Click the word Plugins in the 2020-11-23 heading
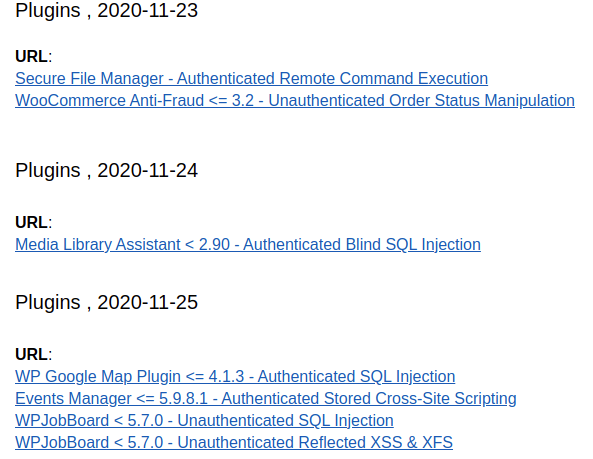Viewport: 593px width, 459px height. click(48, 11)
